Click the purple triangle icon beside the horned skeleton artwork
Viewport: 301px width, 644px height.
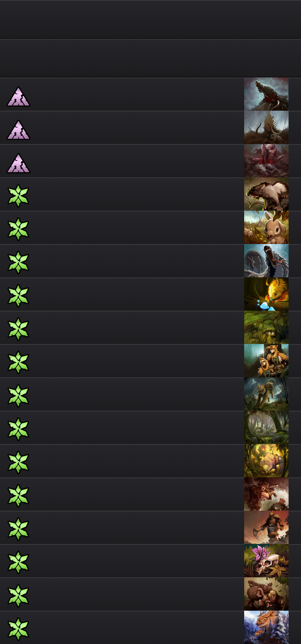[18, 130]
